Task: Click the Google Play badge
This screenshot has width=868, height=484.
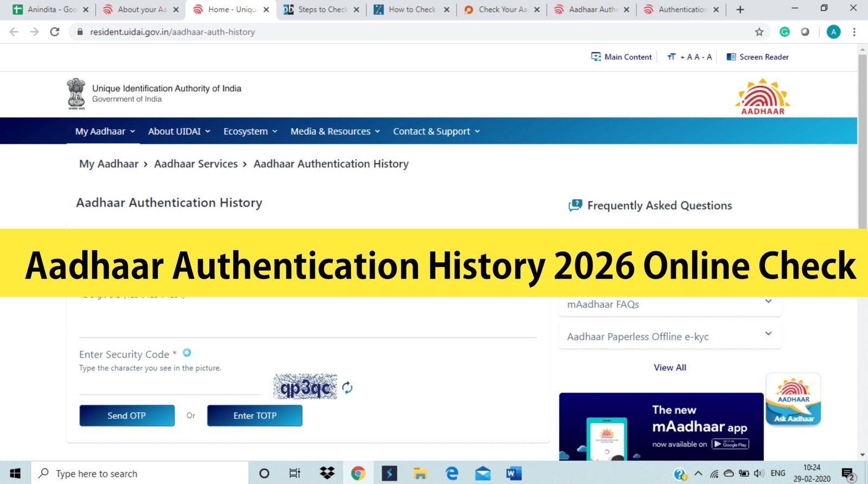Action: pyautogui.click(x=730, y=444)
